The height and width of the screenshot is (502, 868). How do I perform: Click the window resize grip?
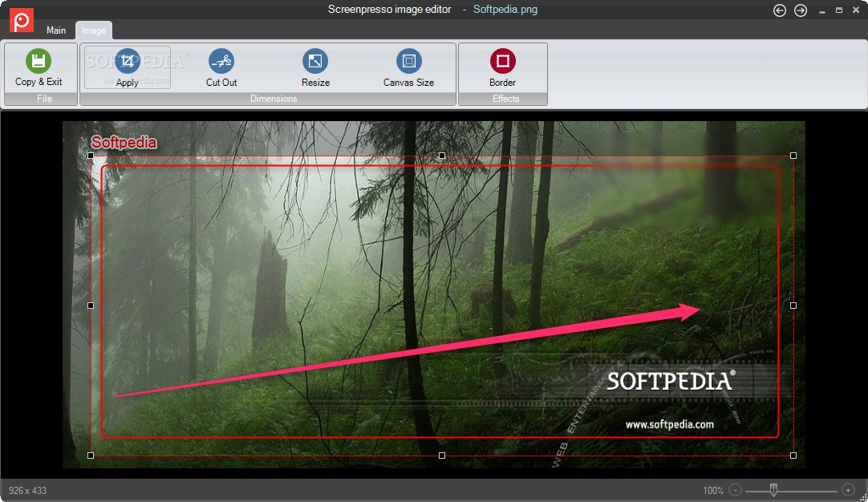pos(863,497)
